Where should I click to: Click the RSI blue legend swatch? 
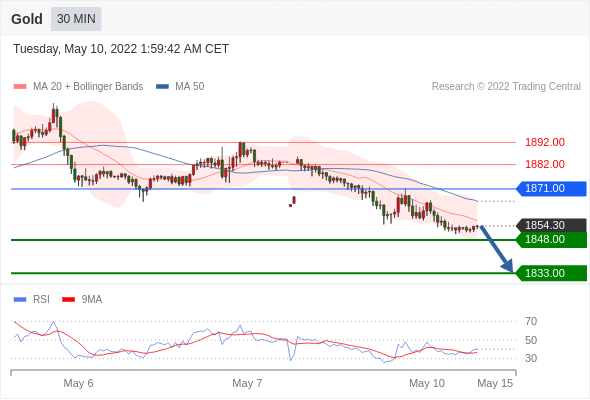20,300
